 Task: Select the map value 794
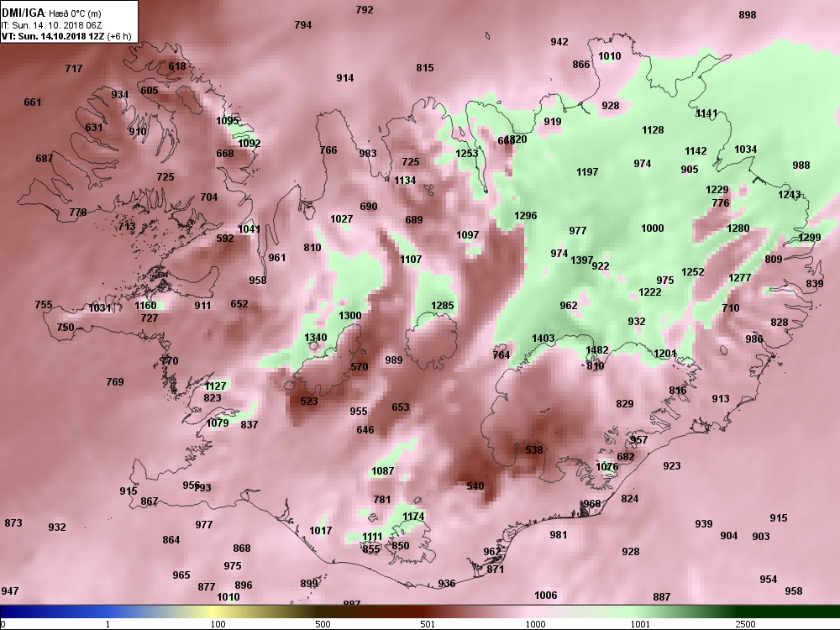tap(303, 24)
